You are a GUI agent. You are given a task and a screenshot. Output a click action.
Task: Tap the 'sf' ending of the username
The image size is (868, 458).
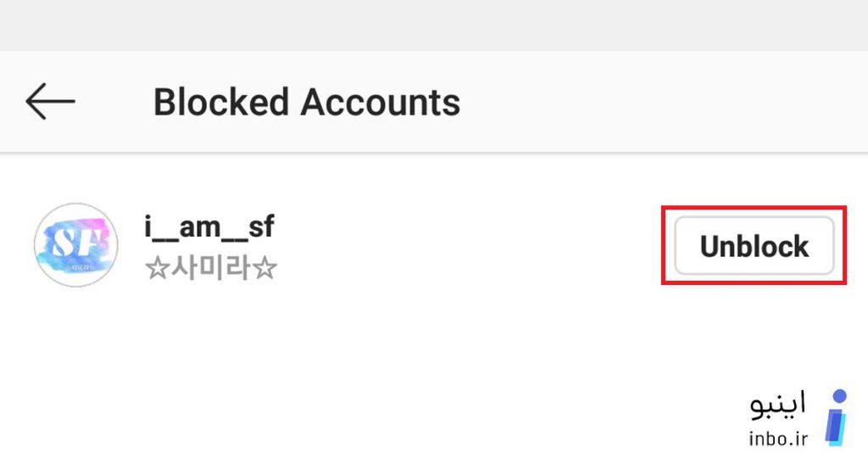[261, 226]
